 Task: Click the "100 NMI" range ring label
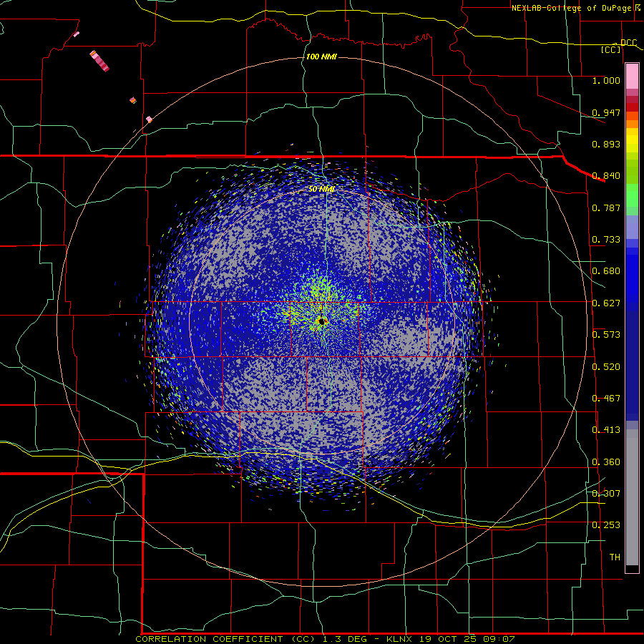321,57
